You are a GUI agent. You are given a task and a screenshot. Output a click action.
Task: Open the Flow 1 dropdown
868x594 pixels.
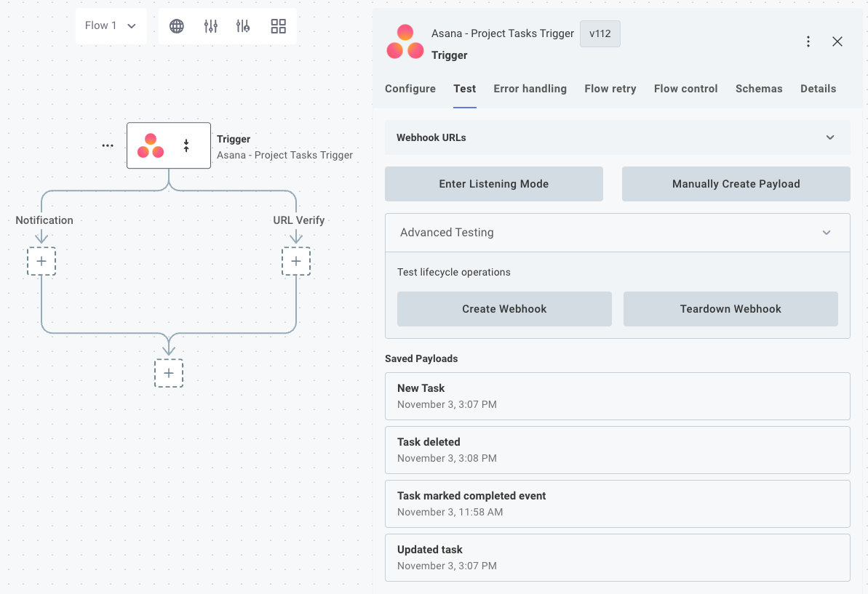click(x=111, y=25)
